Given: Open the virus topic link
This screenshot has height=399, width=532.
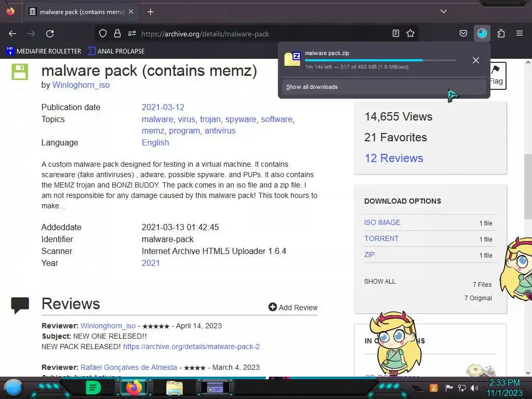Looking at the screenshot, I should [x=187, y=119].
